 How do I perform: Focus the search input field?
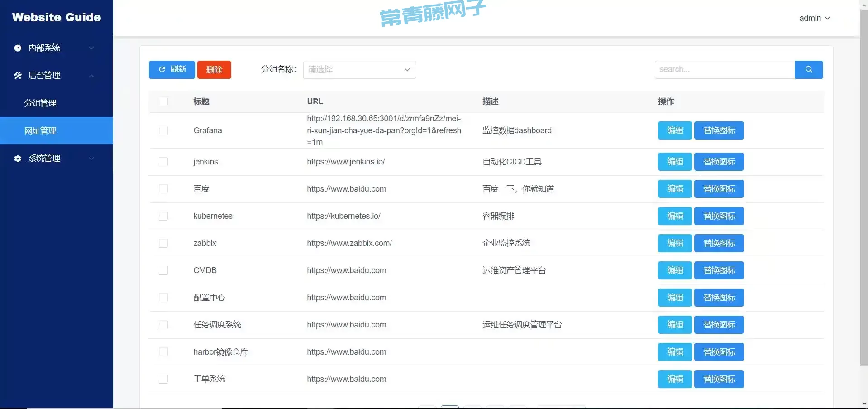click(x=724, y=70)
